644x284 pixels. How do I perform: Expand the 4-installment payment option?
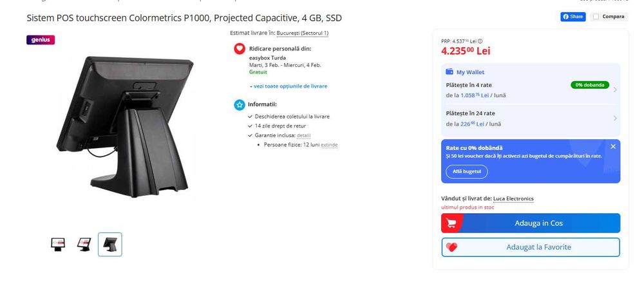point(614,90)
